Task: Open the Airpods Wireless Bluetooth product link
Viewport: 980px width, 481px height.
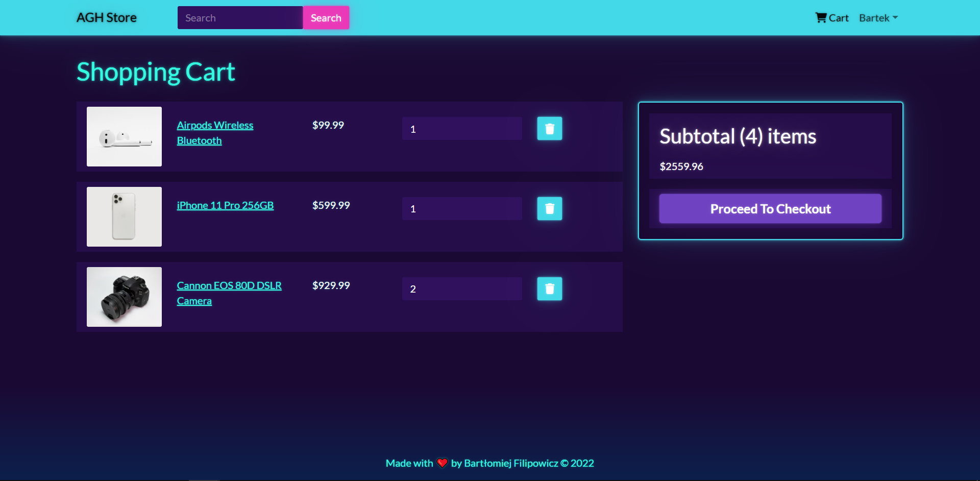Action: point(215,132)
